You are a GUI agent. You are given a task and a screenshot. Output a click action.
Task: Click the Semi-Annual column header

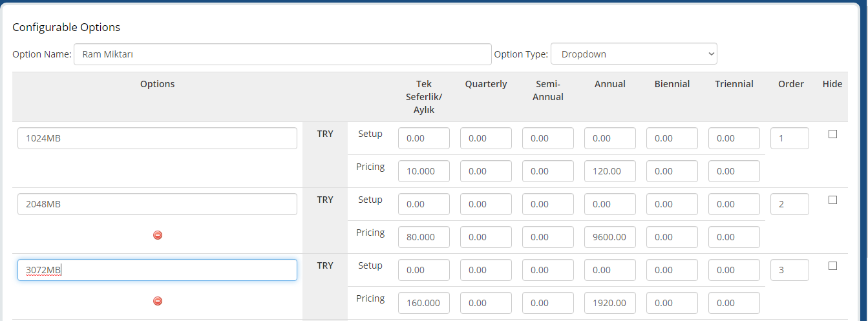pyautogui.click(x=549, y=90)
